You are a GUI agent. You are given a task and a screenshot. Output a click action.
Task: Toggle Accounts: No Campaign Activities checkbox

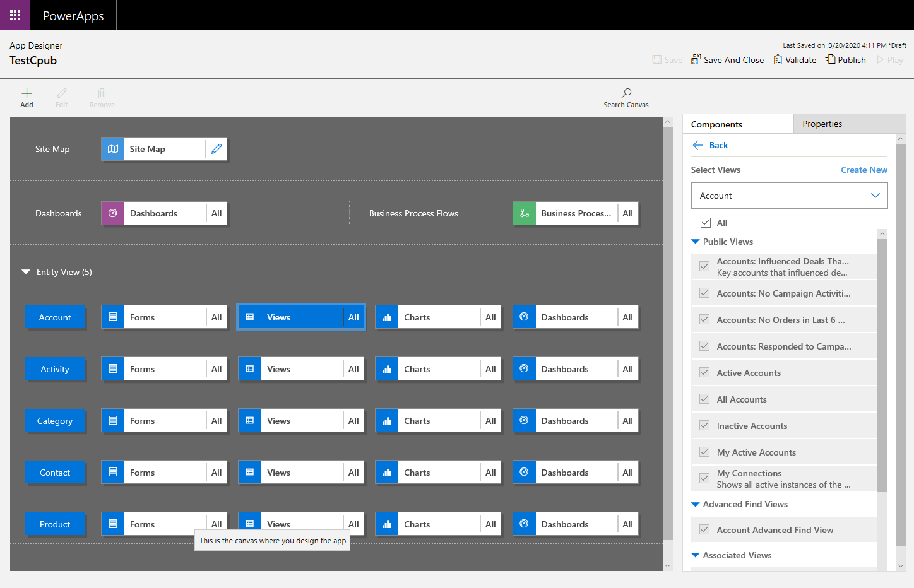tap(704, 293)
